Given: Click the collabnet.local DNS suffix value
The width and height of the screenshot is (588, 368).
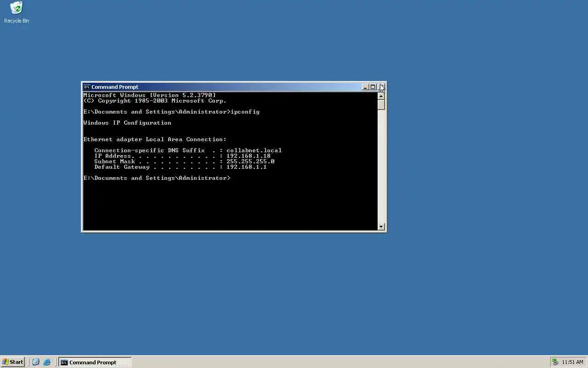Looking at the screenshot, I should 254,150.
